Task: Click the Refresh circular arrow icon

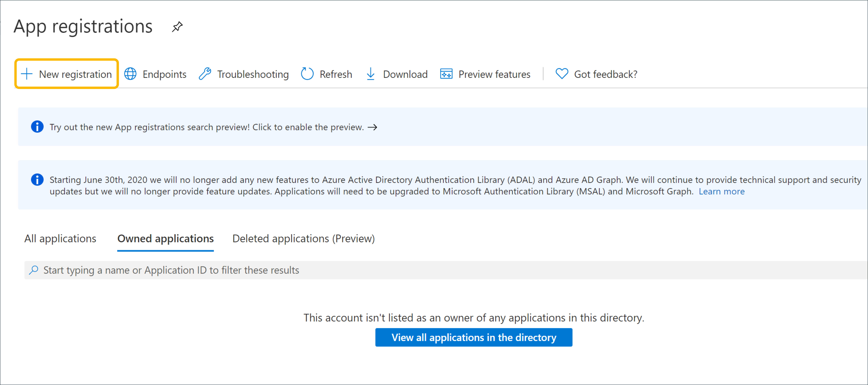Action: tap(307, 74)
